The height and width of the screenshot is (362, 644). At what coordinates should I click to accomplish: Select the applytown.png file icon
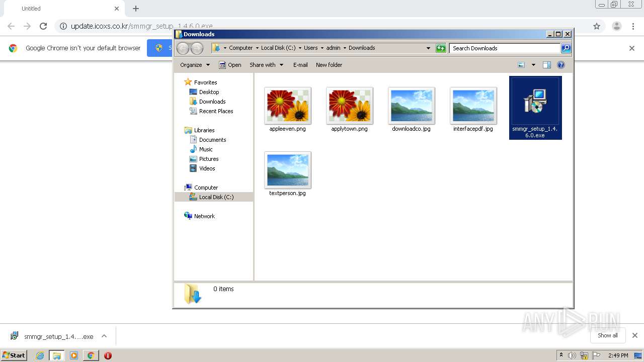350,106
